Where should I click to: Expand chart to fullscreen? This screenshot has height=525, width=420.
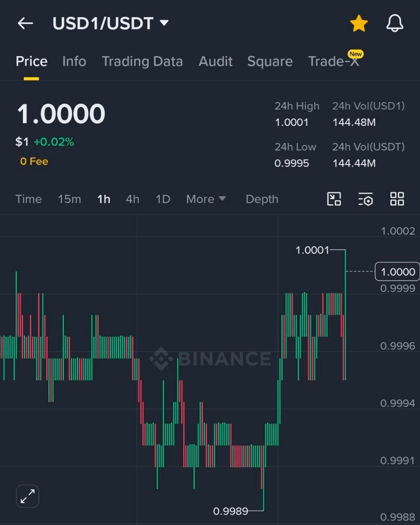(27, 496)
